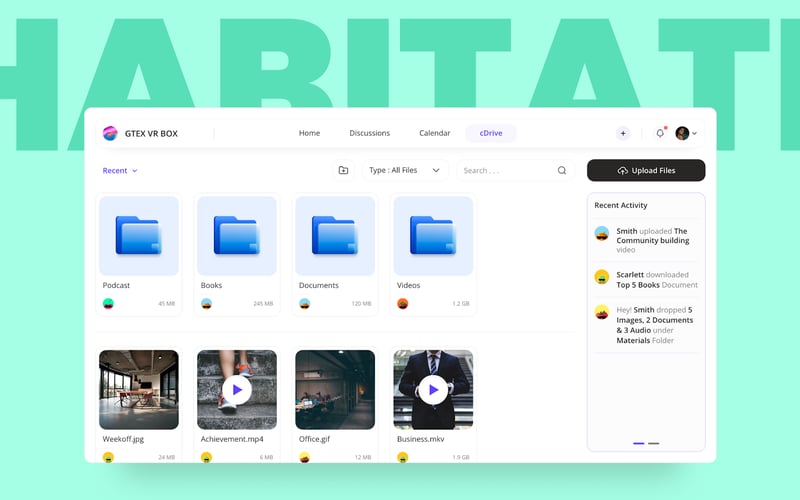
Task: Select second page indicator in Recent Activity
Action: (x=654, y=443)
